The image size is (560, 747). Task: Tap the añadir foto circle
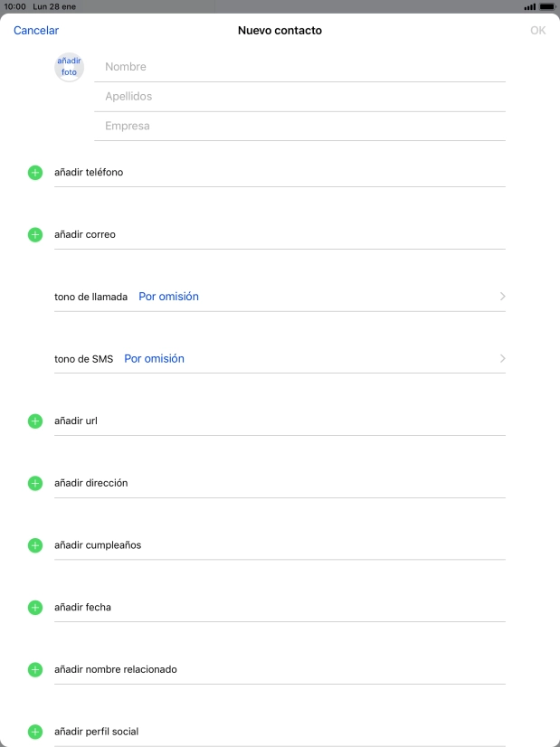(70, 66)
